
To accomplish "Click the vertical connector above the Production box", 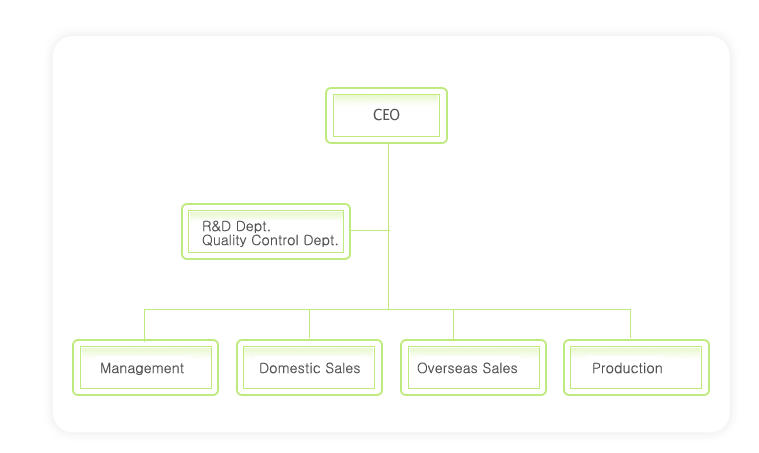I will 630,324.
